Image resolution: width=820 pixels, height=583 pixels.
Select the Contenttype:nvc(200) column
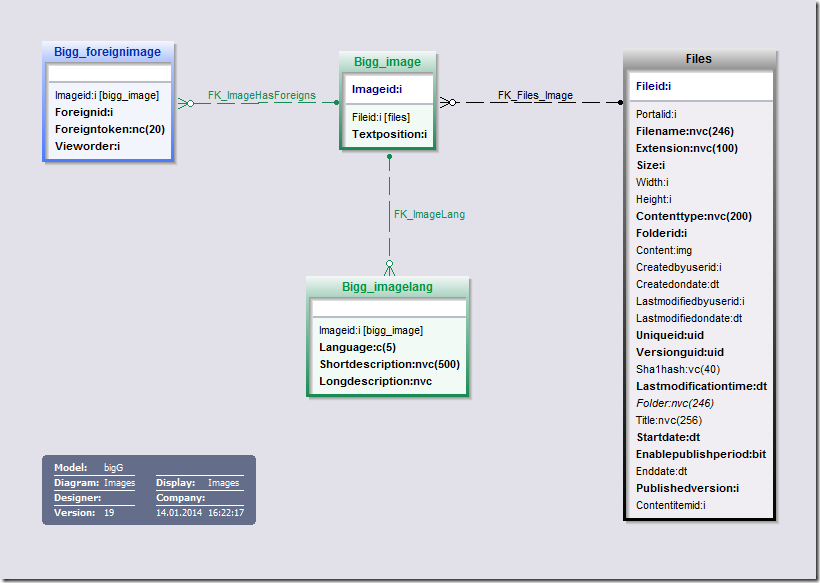coord(694,216)
